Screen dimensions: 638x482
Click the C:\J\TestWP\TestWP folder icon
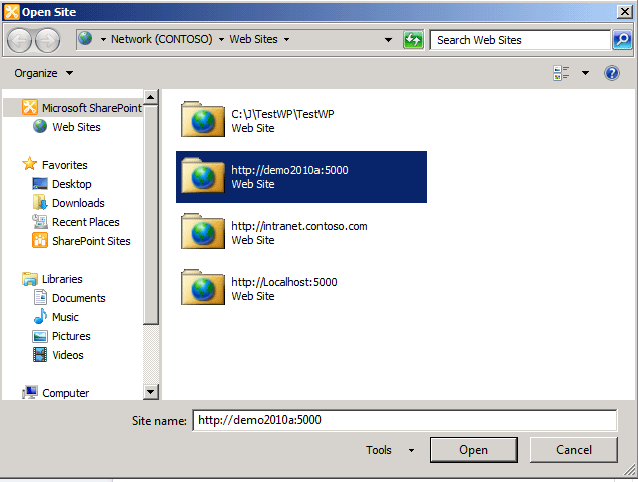coord(203,119)
